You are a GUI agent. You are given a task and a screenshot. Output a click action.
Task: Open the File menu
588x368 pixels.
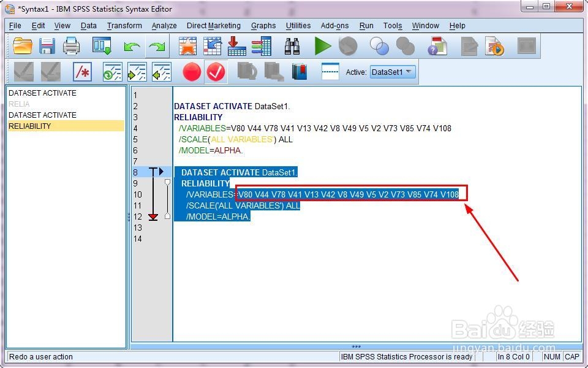[15, 26]
